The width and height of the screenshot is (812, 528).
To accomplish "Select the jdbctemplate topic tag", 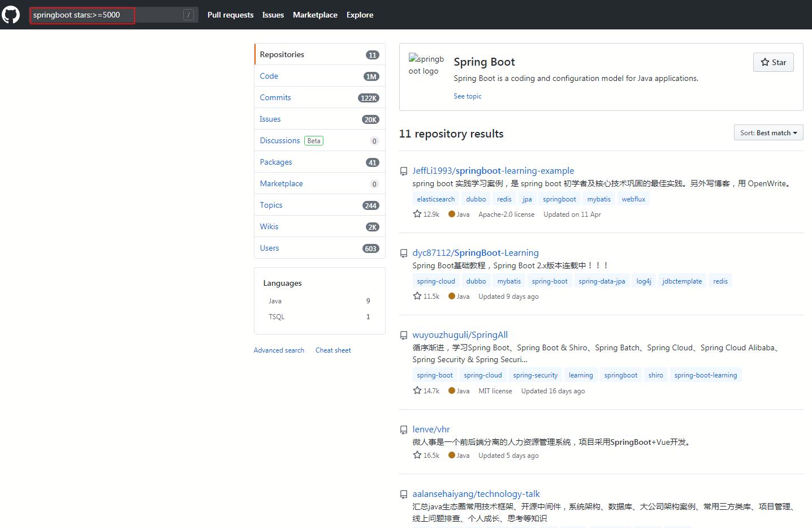I will pos(682,281).
